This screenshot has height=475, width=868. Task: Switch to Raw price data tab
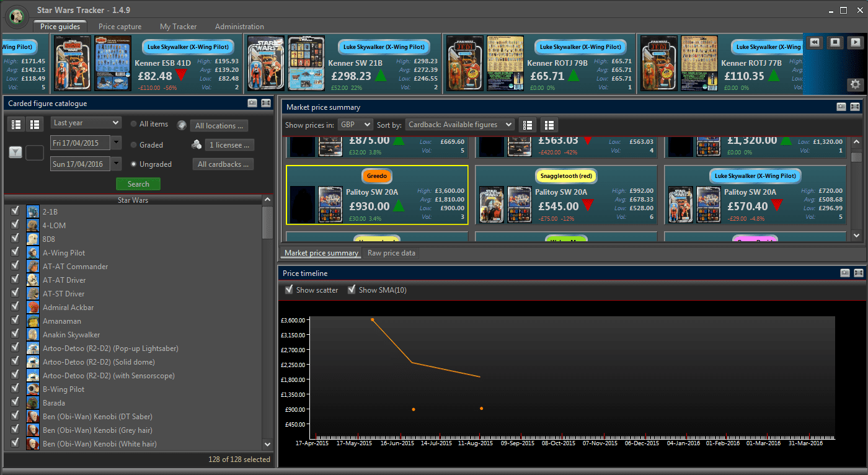(x=391, y=253)
